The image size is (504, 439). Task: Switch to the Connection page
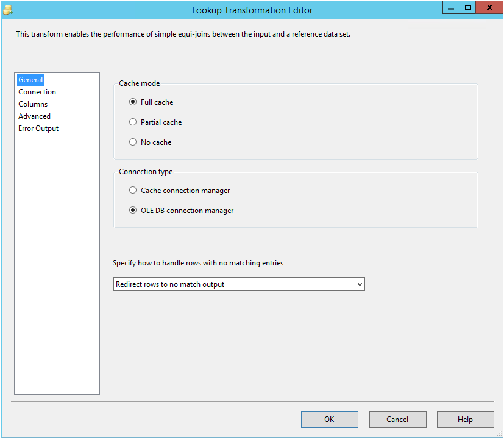[37, 92]
